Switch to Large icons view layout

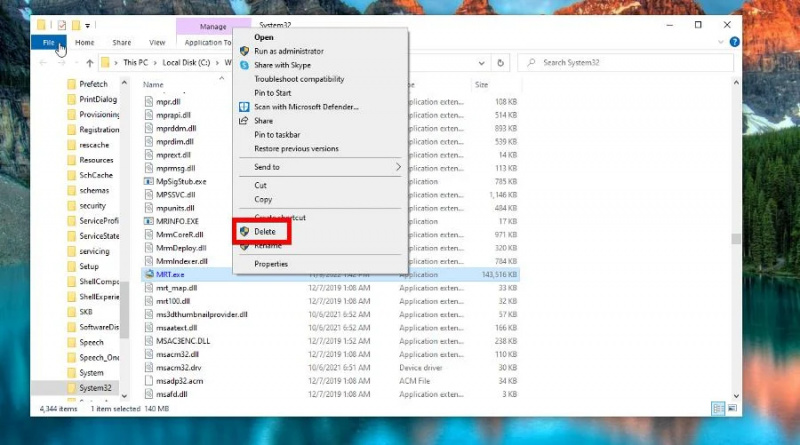732,408
